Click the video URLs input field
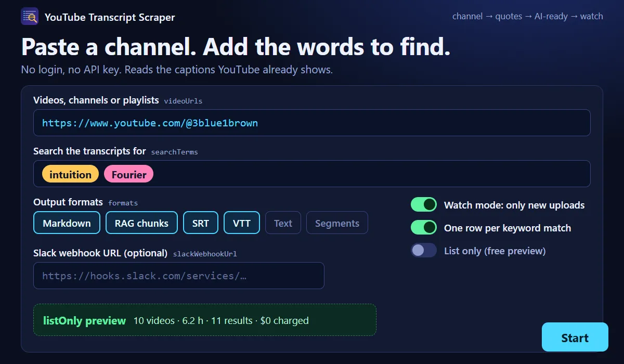Screen dimensions: 624x364 pyautogui.click(x=312, y=123)
